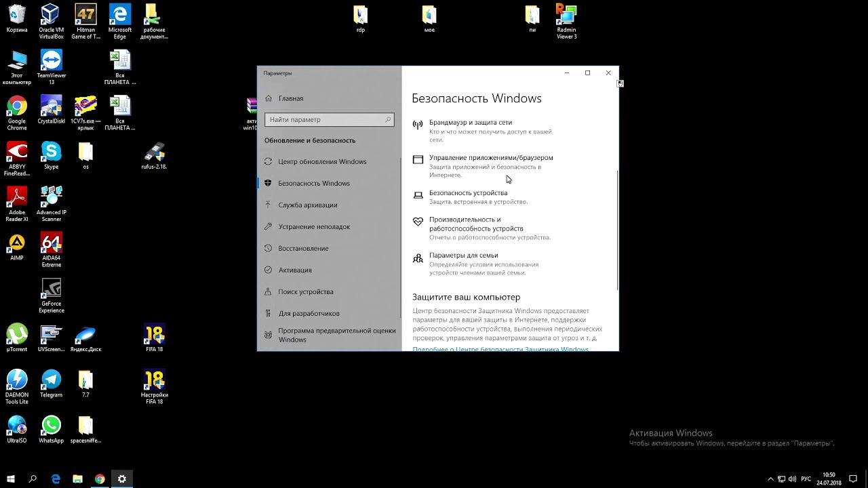Open the Windows Start menu

click(10, 479)
